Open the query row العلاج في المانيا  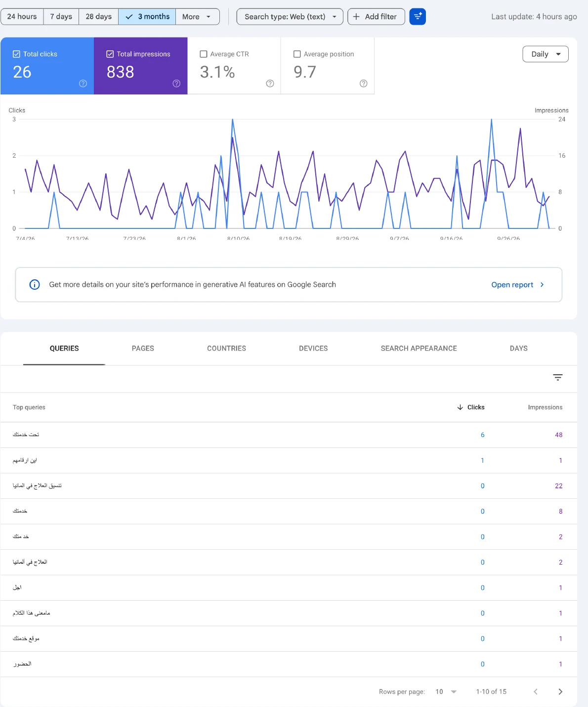pos(289,563)
